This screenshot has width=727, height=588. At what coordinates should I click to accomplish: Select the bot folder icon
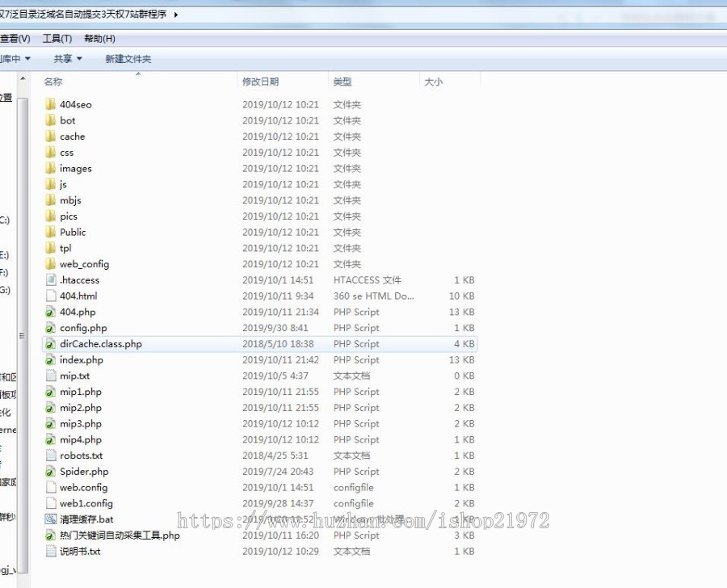pyautogui.click(x=51, y=120)
